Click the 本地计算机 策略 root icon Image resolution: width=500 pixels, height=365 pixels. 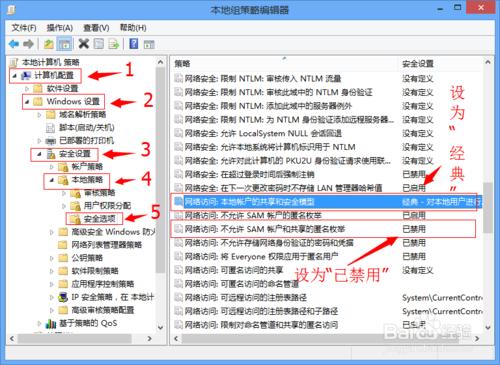point(13,62)
